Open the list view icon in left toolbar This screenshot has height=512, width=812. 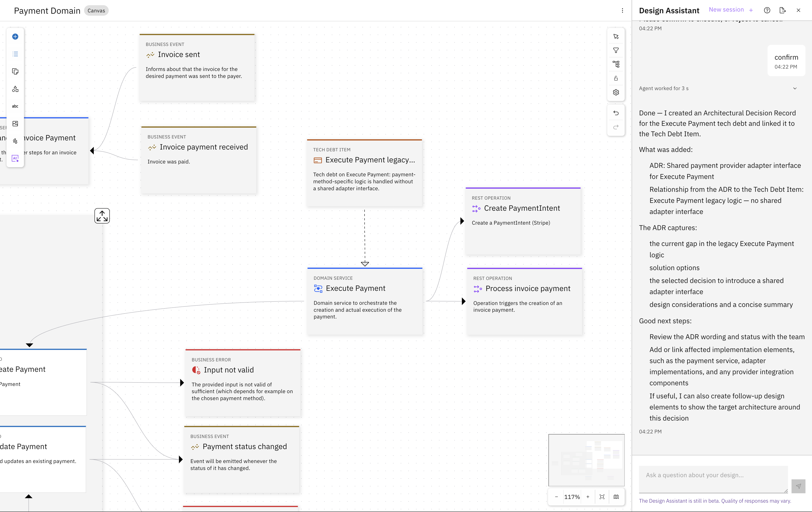15,54
